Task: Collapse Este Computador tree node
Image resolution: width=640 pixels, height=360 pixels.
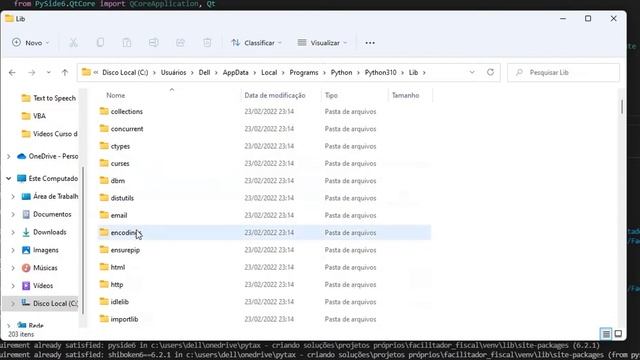Action: (9, 178)
